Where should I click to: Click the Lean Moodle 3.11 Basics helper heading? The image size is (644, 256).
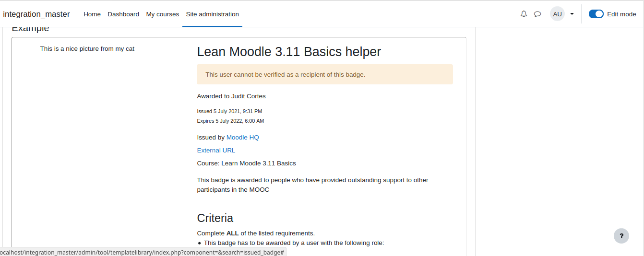(289, 52)
